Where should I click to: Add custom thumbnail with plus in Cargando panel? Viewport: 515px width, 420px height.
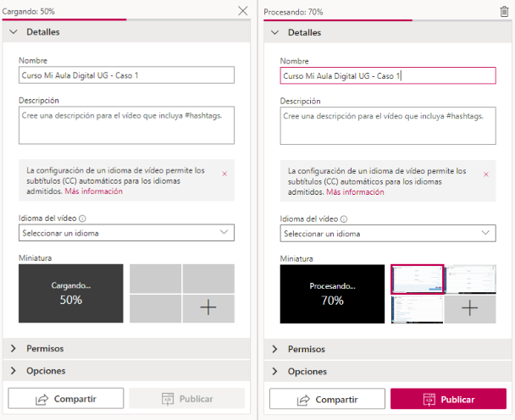pyautogui.click(x=208, y=308)
